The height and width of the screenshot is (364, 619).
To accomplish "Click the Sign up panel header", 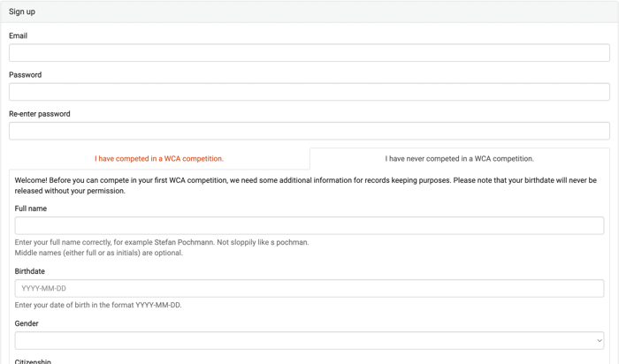I will pyautogui.click(x=309, y=11).
